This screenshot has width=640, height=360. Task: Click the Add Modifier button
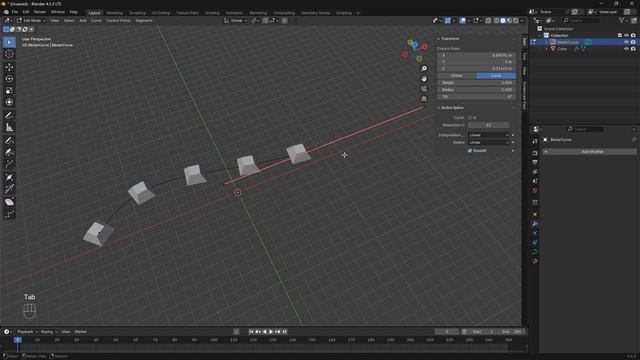[x=589, y=151]
